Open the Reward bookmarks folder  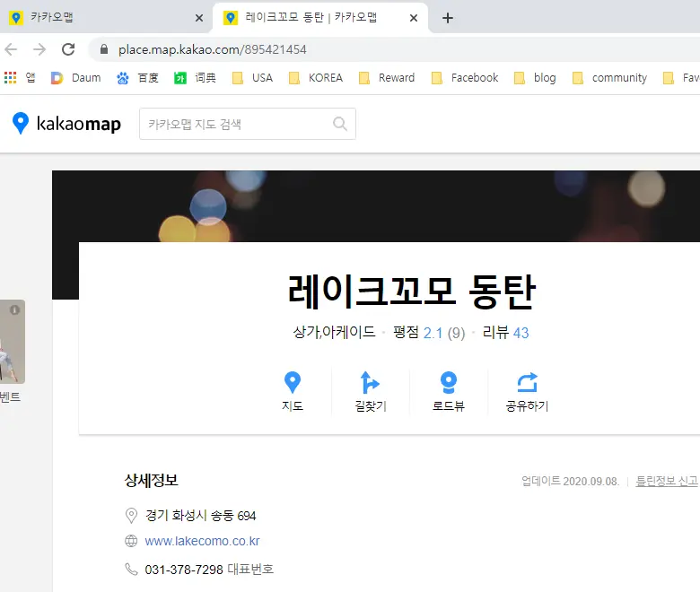point(387,78)
